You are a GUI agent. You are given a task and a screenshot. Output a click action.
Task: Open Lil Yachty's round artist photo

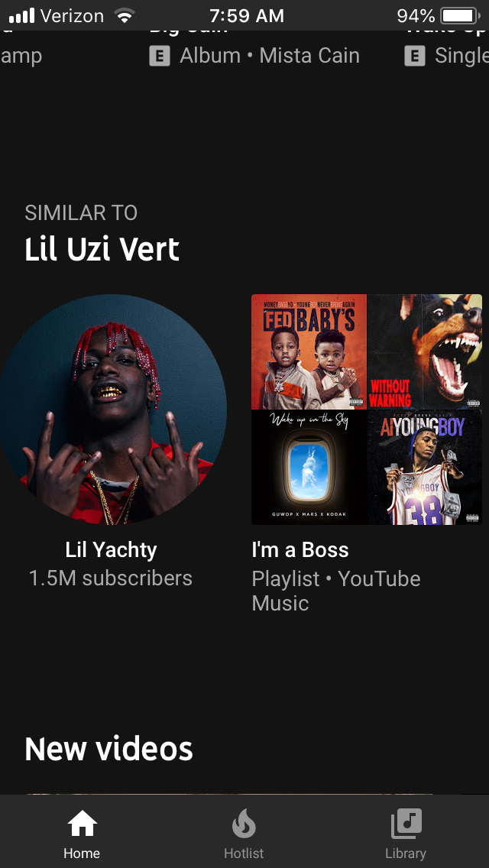pyautogui.click(x=112, y=409)
